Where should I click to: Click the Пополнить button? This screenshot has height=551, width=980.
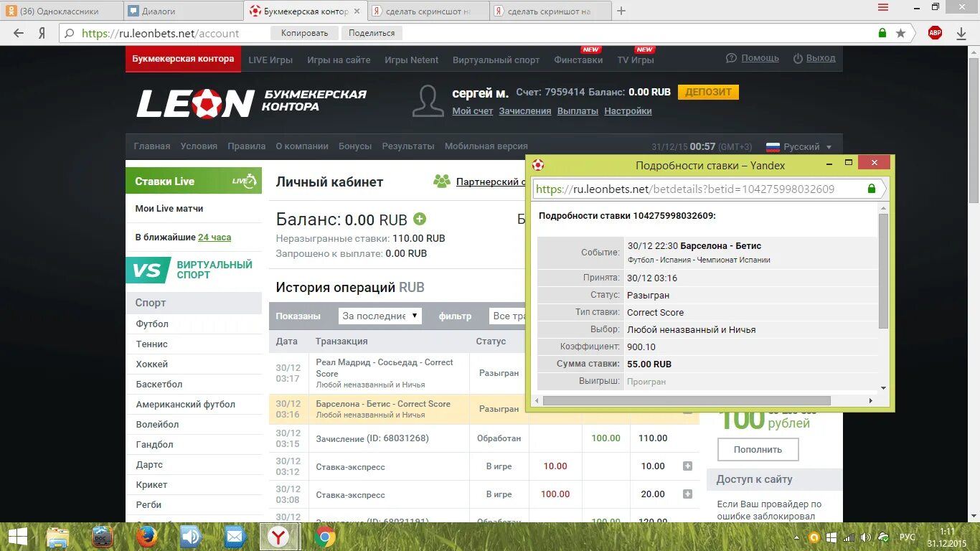(758, 450)
